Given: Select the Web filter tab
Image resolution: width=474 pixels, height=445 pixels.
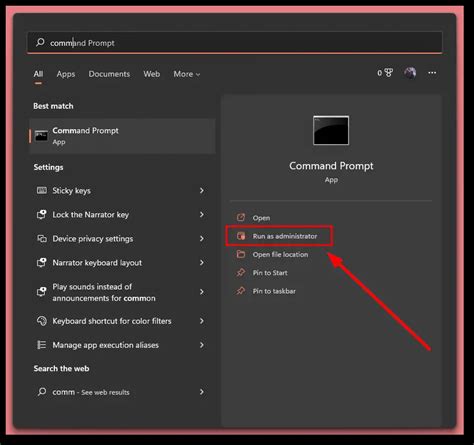Looking at the screenshot, I should (152, 74).
